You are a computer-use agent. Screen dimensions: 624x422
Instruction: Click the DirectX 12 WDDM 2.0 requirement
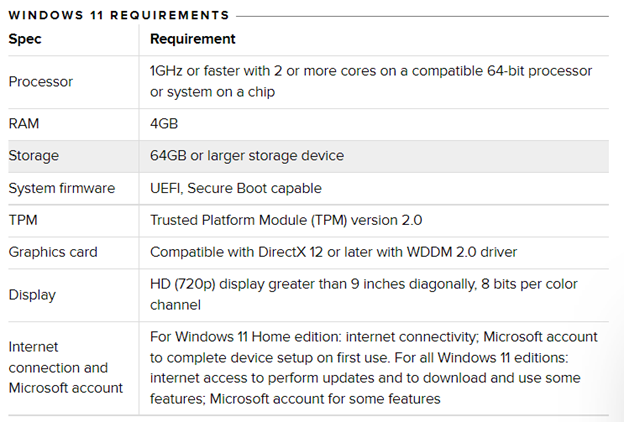click(x=333, y=252)
